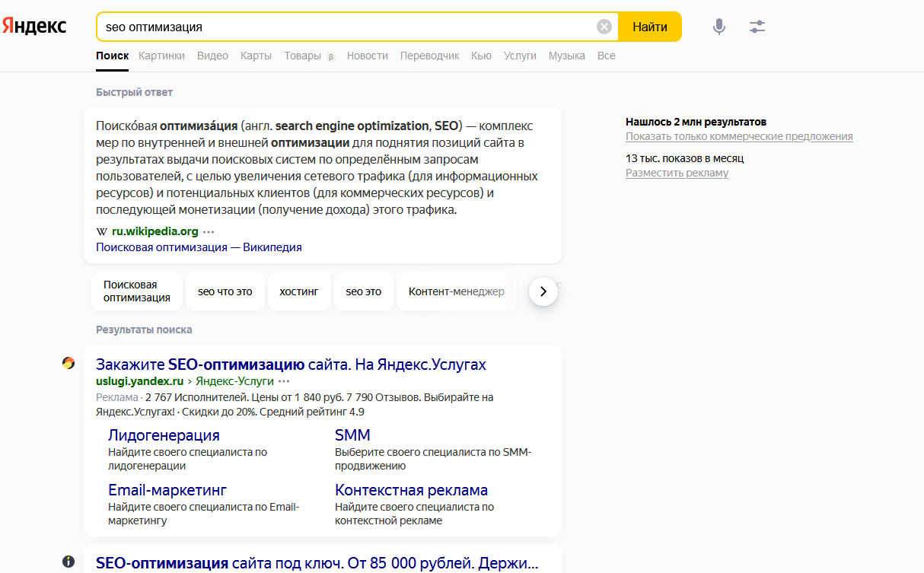Open the Новости tab
This screenshot has height=573, width=924.
click(x=367, y=56)
